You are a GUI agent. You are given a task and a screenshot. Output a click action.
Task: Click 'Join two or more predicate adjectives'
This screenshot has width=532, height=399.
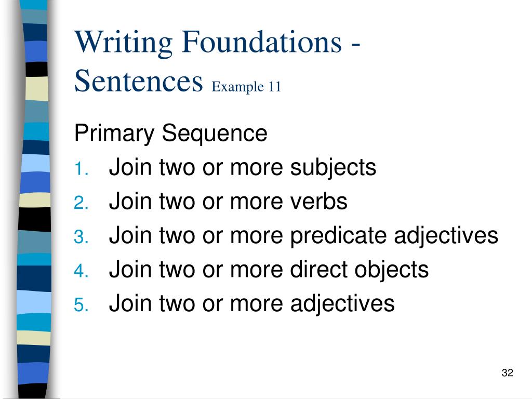coord(303,235)
